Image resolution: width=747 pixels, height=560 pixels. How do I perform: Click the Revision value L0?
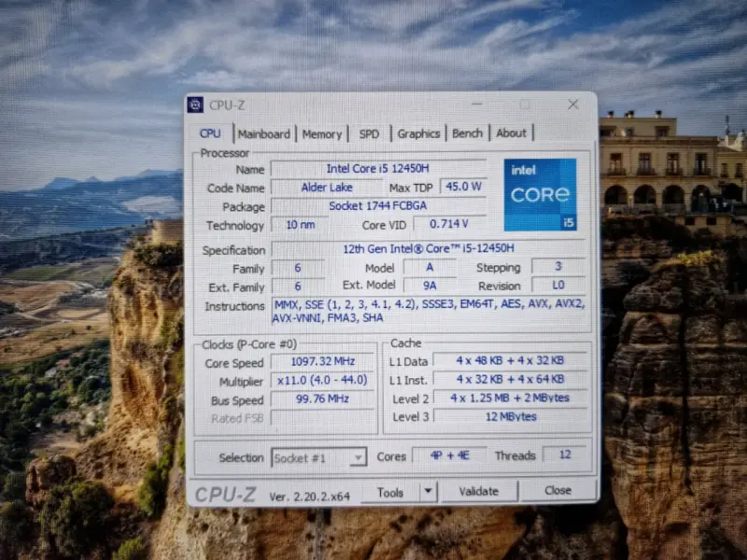558,285
